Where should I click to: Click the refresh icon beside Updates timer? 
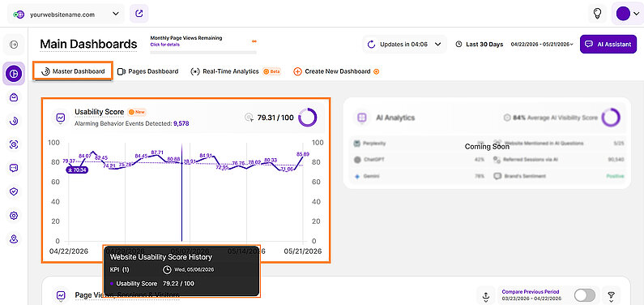(371, 45)
